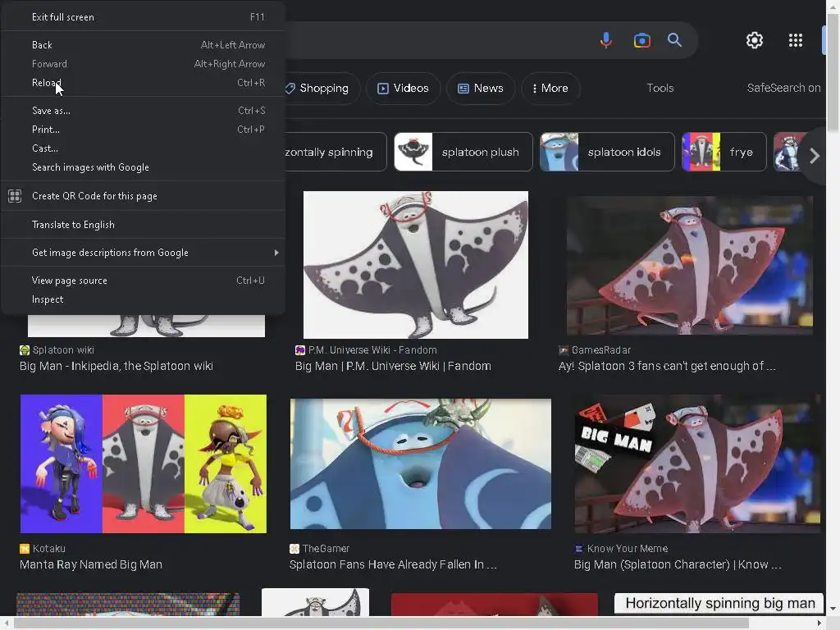Screen dimensions: 840x630
Task: Open the Tools options
Action: 660,88
